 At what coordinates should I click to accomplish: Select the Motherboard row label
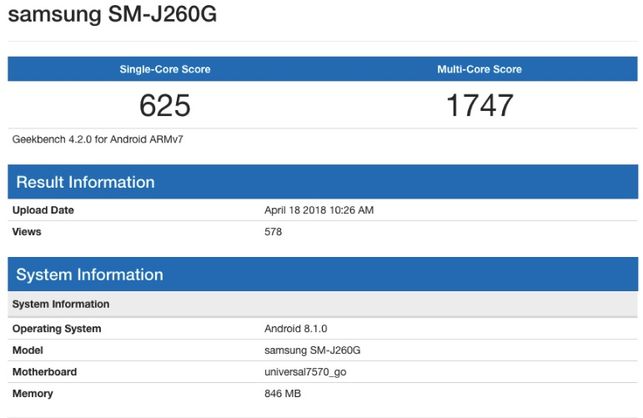44,372
